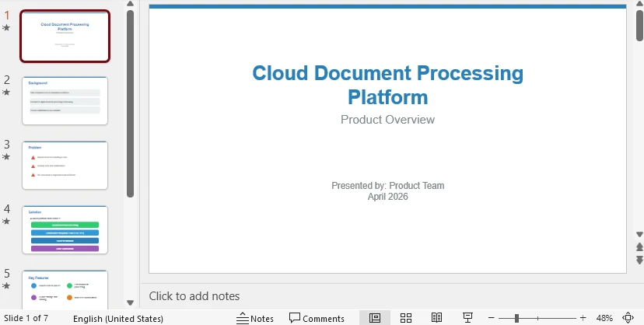This screenshot has width=644, height=325.
Task: Select slide 4 Solution thumbnail
Action: coord(65,230)
